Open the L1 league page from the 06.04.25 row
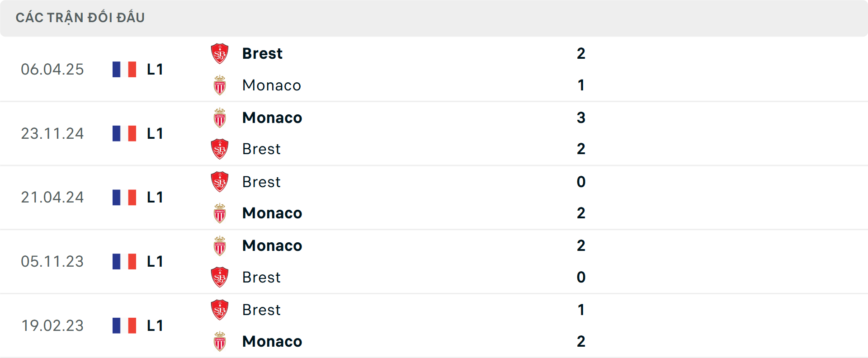Viewport: 868px width, 358px height. pos(154,69)
